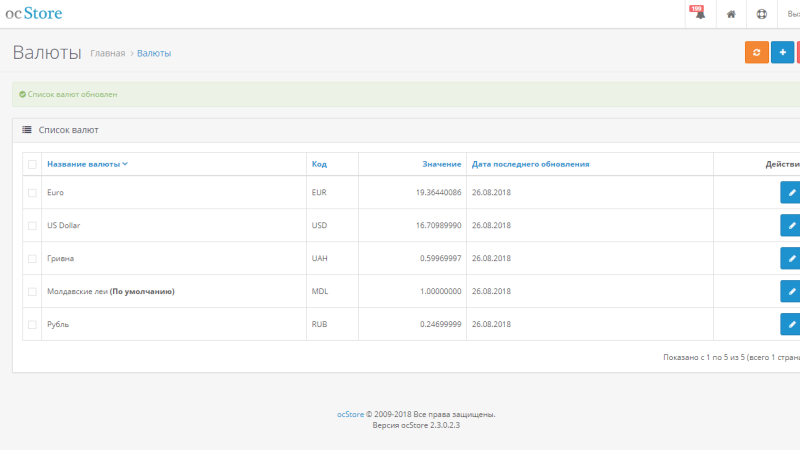Edit the Euro currency row
The width and height of the screenshot is (800, 450).
[790, 192]
